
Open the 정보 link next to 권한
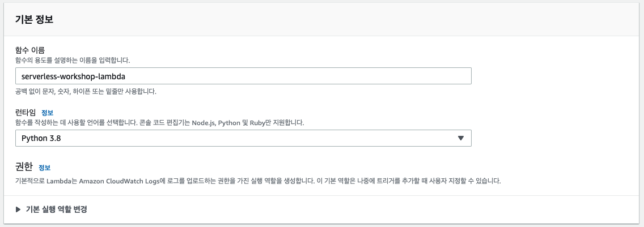(x=44, y=168)
